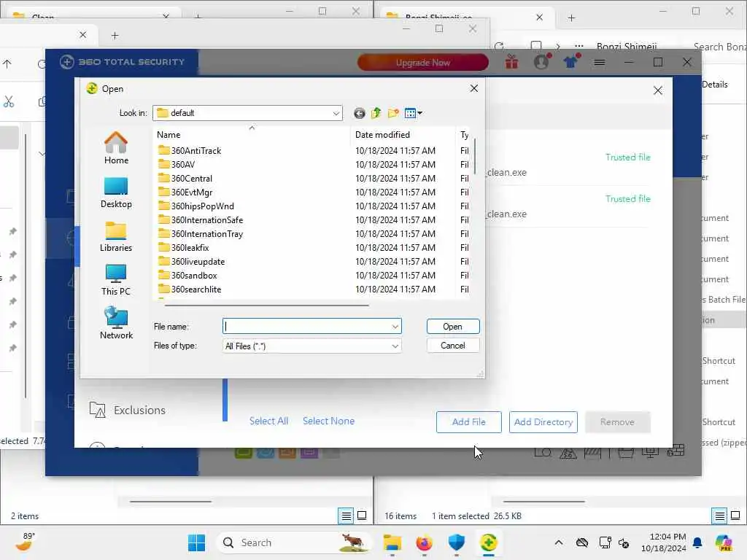Go up one folder level
747x560 pixels.
376,113
